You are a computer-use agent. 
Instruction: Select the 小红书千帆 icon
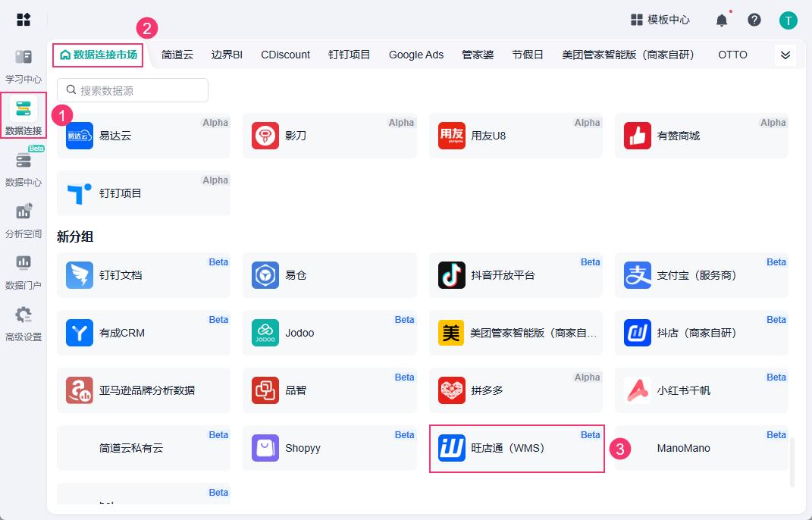638,390
